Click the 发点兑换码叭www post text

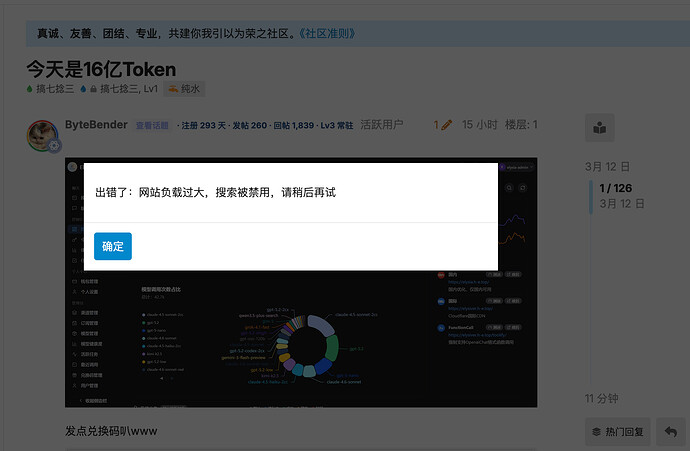point(111,431)
